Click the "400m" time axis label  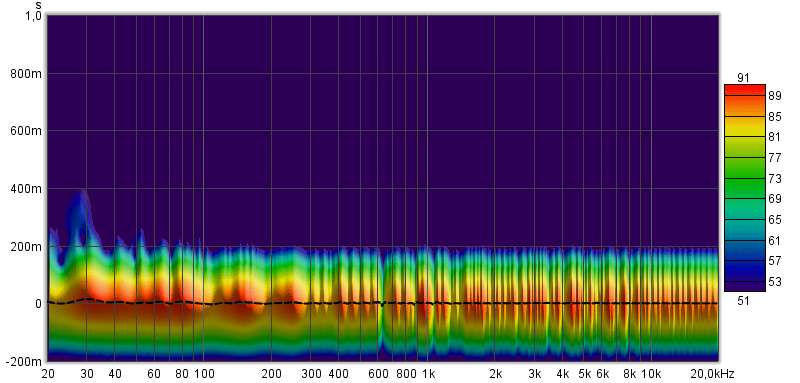point(26,189)
